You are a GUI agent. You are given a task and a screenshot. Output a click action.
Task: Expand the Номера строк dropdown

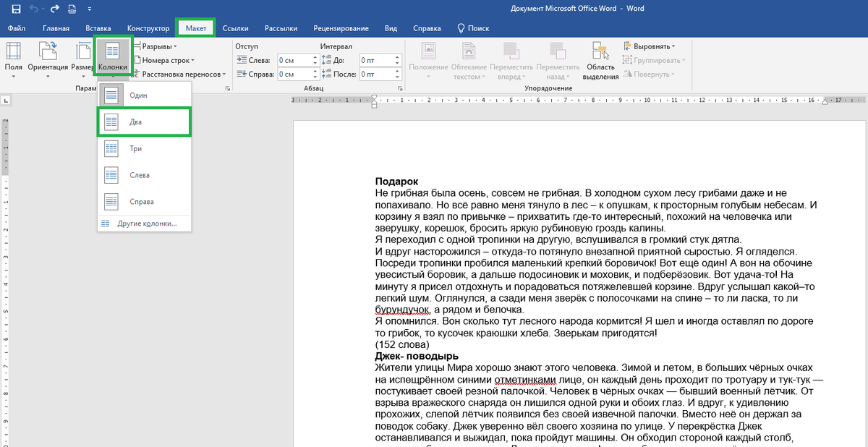164,60
